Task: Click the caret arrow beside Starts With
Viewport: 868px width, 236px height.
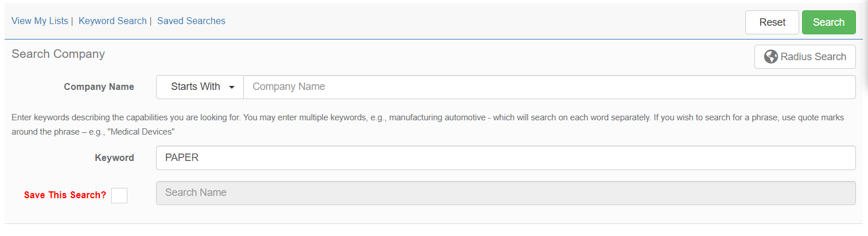Action: [232, 88]
